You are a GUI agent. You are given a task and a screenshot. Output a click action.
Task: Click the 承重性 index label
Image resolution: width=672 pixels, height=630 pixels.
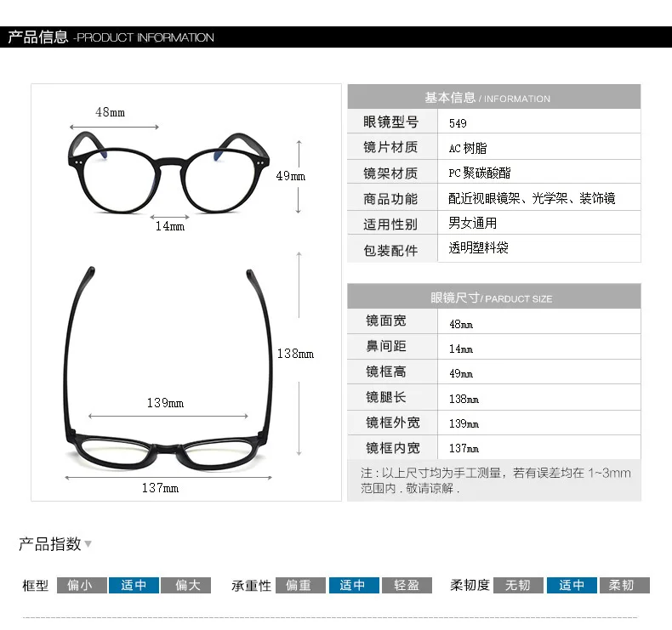coord(251,586)
